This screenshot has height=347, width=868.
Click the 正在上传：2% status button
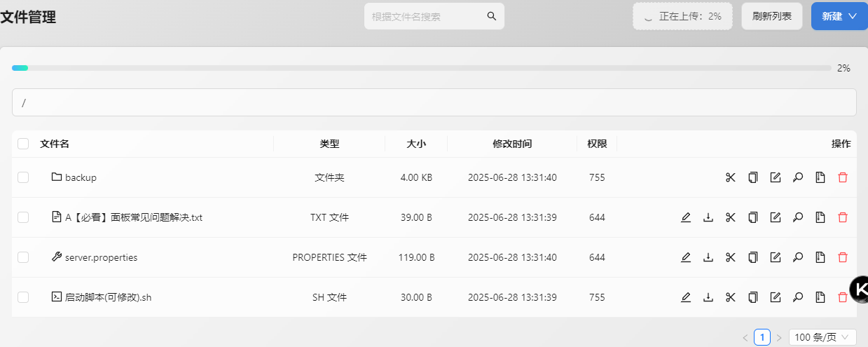[682, 16]
